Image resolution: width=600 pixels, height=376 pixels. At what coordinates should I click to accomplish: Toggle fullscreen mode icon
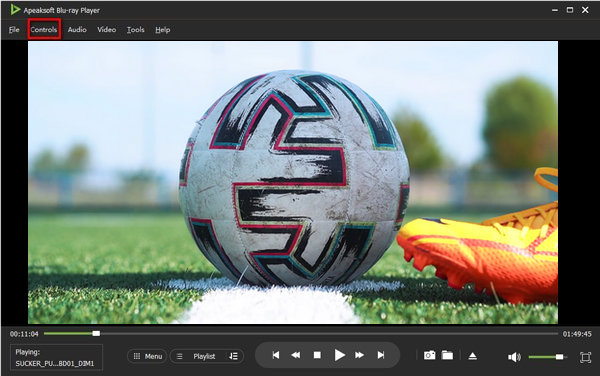(585, 357)
